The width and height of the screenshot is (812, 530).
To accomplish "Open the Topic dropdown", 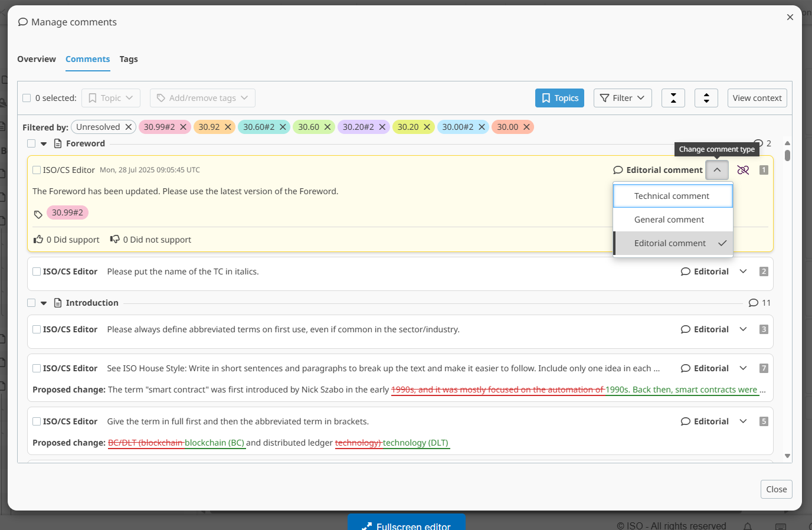I will 111,98.
